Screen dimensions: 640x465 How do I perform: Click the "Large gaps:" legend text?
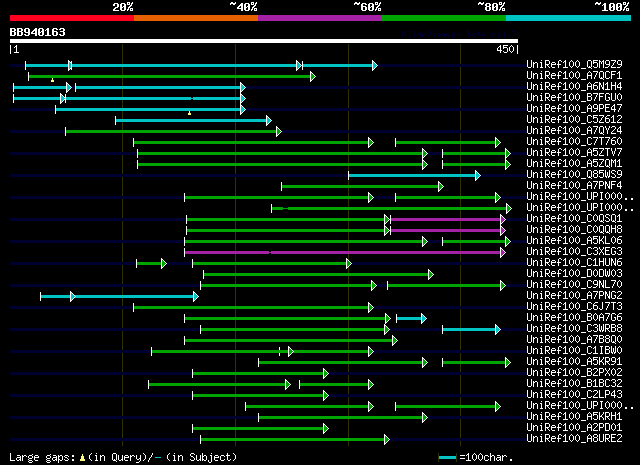pos(42,457)
